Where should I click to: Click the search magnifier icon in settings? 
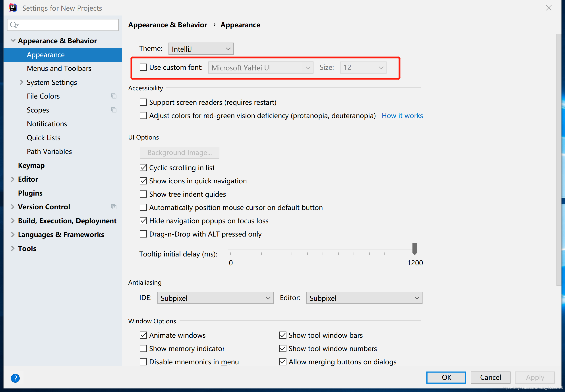14,25
